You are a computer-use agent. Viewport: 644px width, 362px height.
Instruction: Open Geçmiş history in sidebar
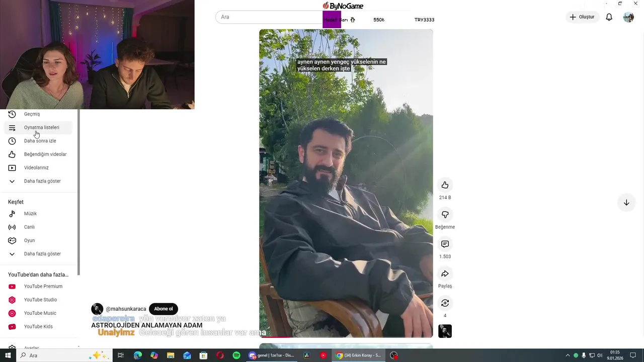tap(38, 114)
